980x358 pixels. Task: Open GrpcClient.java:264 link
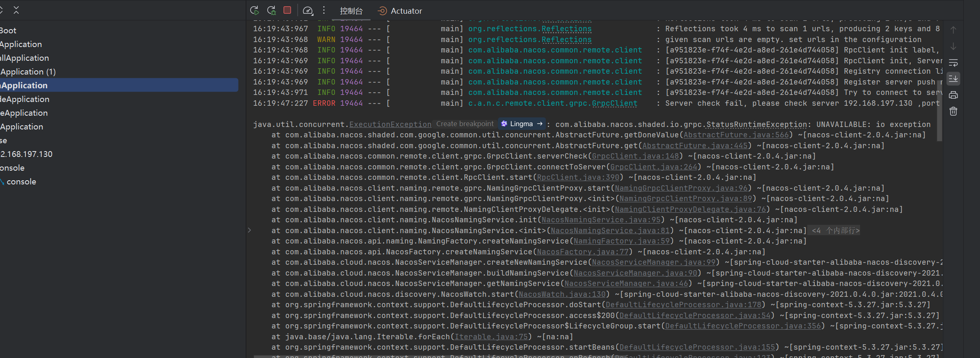click(654, 167)
